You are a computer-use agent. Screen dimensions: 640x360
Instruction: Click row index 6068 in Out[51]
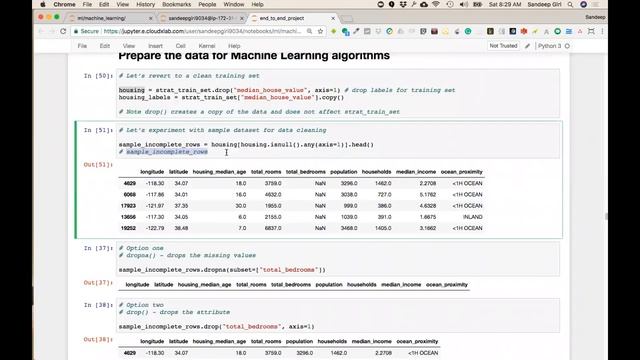tap(130, 195)
